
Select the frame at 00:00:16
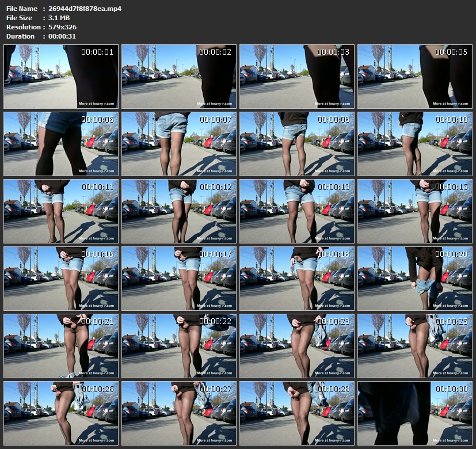[x=61, y=279]
